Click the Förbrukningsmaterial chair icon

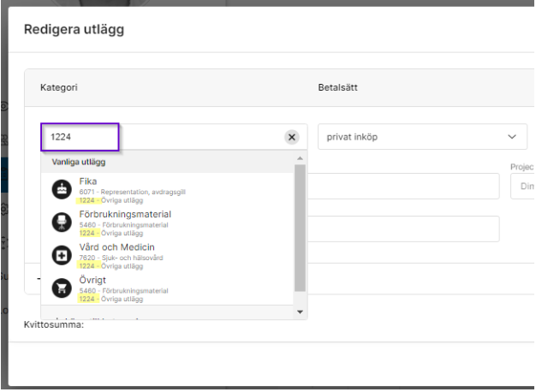tap(62, 223)
